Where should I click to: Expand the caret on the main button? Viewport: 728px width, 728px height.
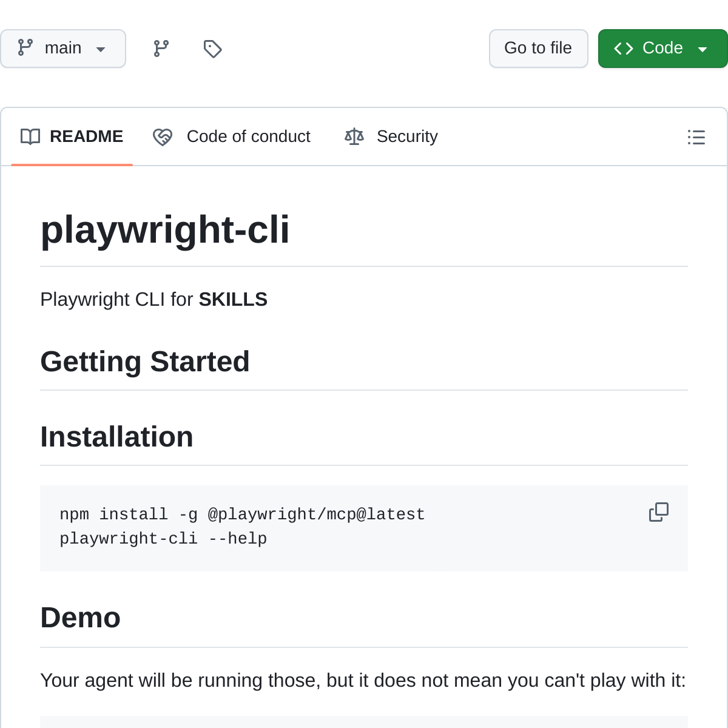(x=101, y=49)
